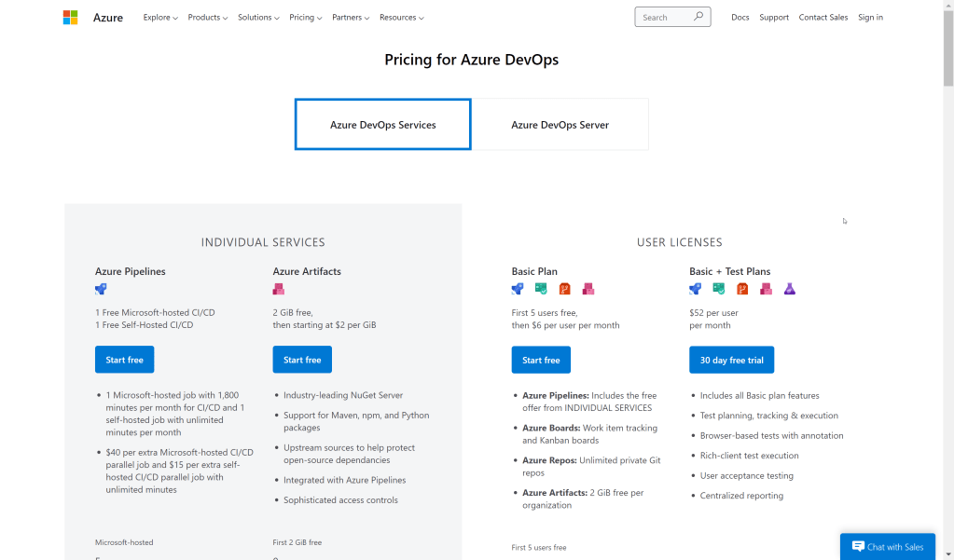This screenshot has height=560, width=954.
Task: Click the magnifier icon in the search box
Action: (x=698, y=17)
